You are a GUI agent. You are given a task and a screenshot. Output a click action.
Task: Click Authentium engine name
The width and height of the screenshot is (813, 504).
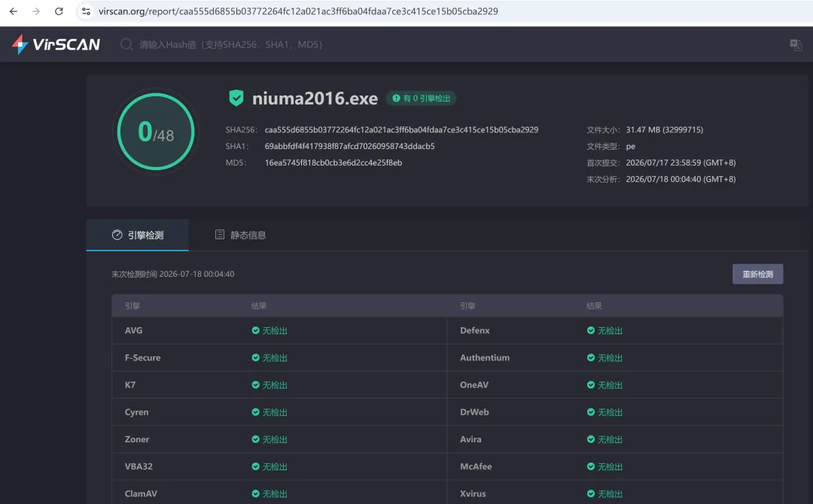[x=485, y=358]
